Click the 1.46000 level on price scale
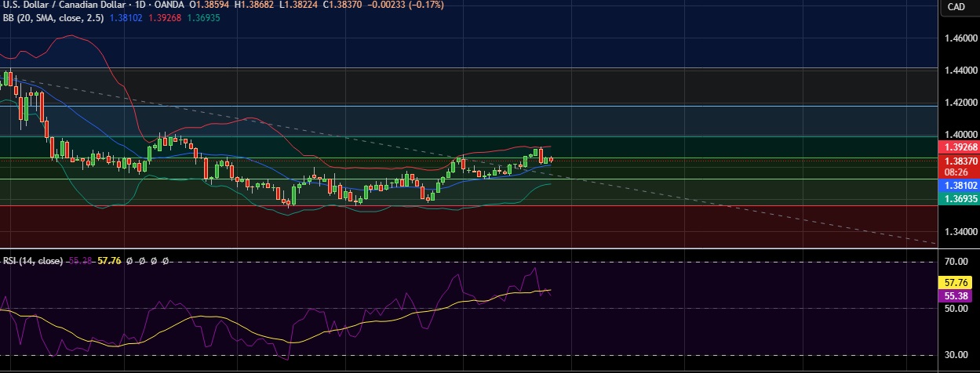Screen dimensions: 980x373 pyautogui.click(x=960, y=38)
